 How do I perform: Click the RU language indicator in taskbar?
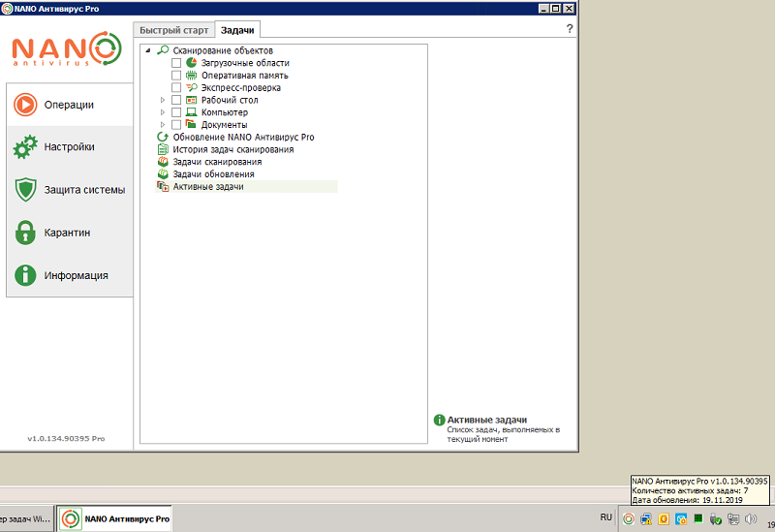(x=606, y=518)
